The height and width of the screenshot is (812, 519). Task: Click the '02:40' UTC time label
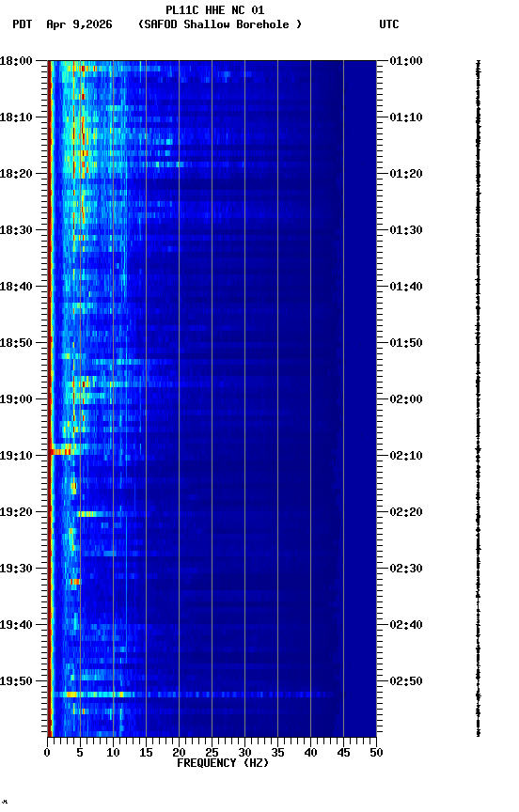pos(406,625)
